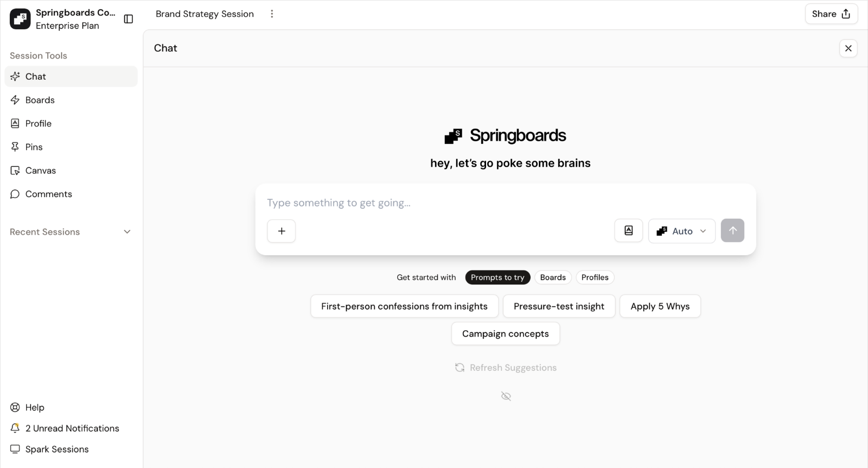Click the Spark Sessions monitor icon
Screen dimensions: 868x468
tap(15, 449)
